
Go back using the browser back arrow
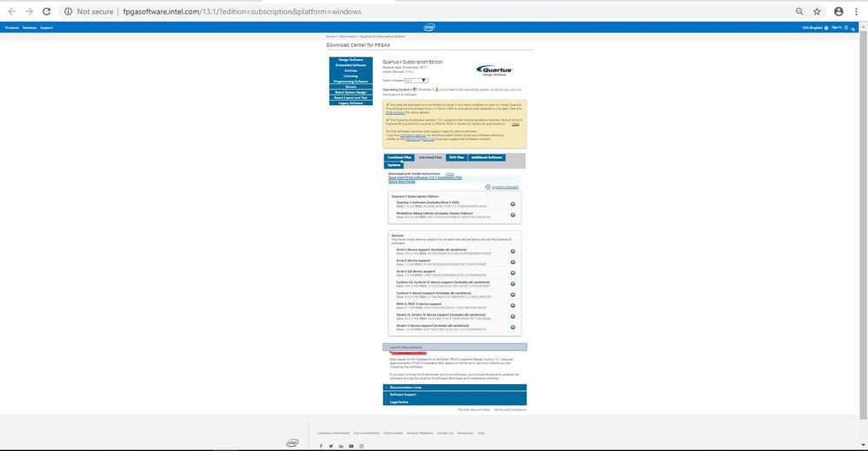11,11
